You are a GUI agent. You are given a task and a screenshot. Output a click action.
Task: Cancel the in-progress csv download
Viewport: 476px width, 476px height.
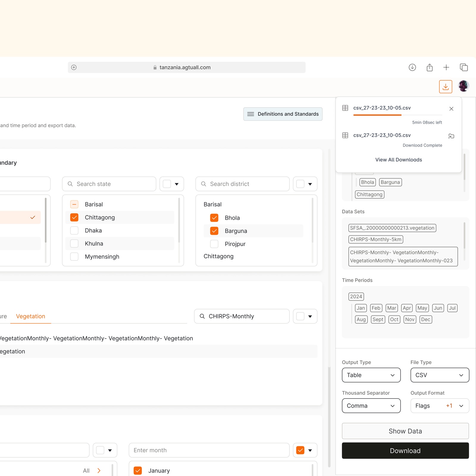coord(451,109)
